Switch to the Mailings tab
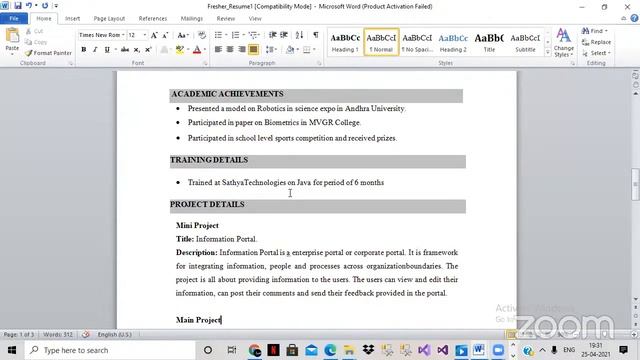 pos(191,18)
